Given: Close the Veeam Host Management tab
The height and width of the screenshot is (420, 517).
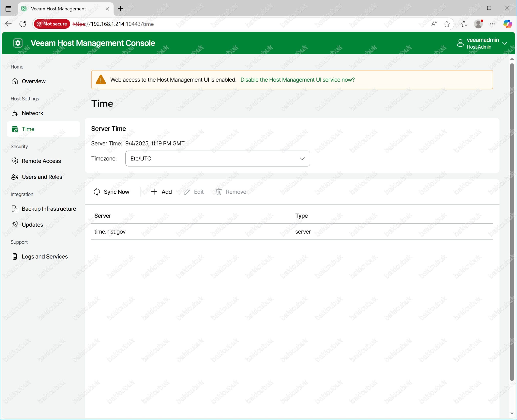Looking at the screenshot, I should point(107,9).
